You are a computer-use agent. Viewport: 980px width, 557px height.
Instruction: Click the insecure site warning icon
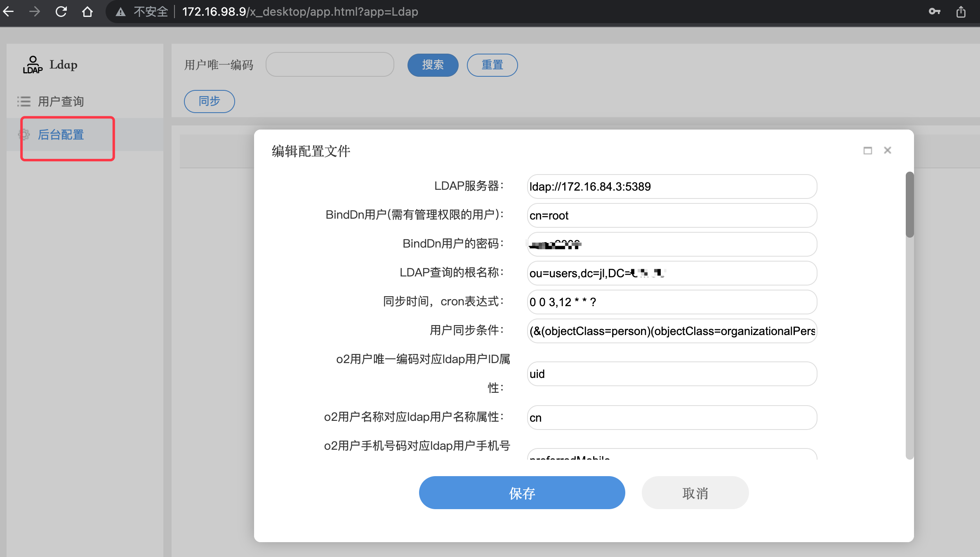pos(120,12)
